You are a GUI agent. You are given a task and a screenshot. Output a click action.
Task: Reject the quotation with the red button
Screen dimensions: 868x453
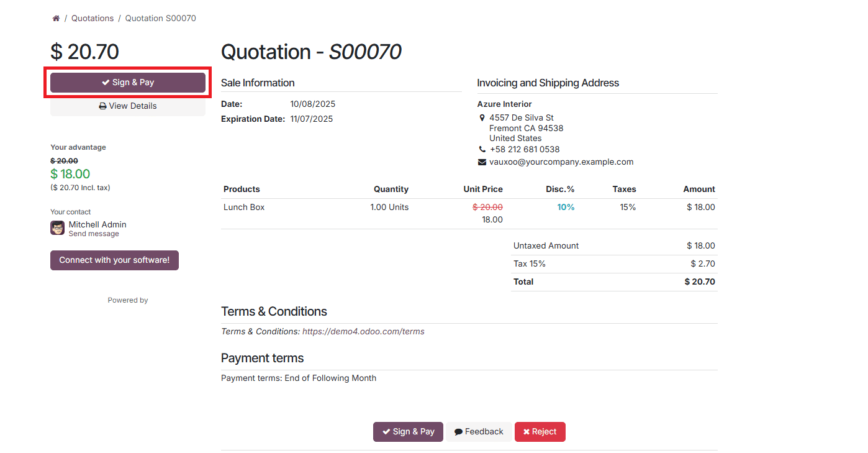(x=540, y=432)
